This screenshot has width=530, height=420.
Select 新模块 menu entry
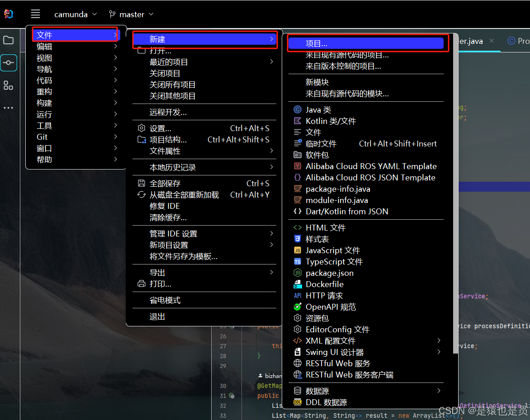tap(366, 82)
